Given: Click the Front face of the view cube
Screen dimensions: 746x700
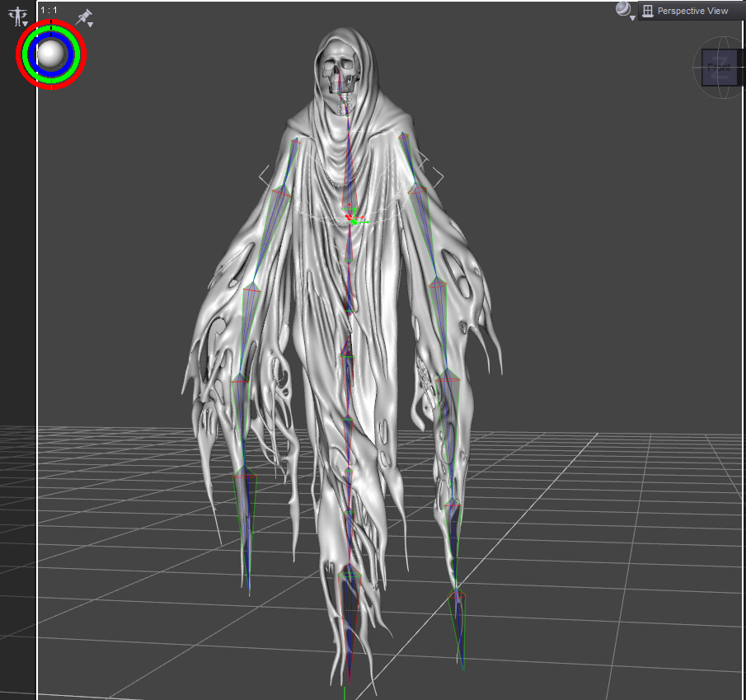Looking at the screenshot, I should [719, 68].
